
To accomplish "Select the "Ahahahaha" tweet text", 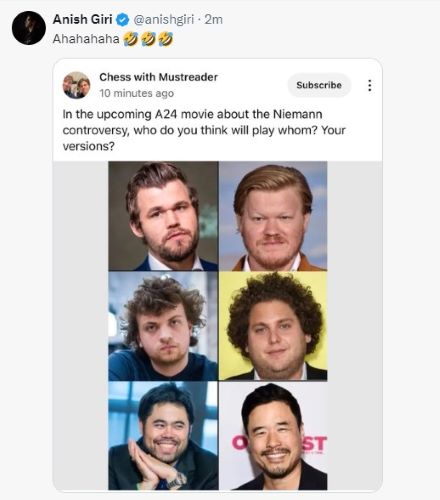I will click(x=86, y=39).
